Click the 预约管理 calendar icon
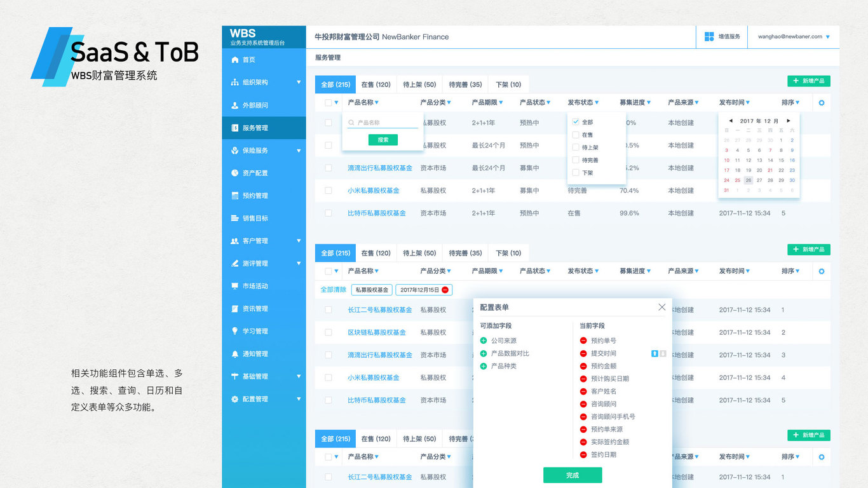 coord(234,196)
